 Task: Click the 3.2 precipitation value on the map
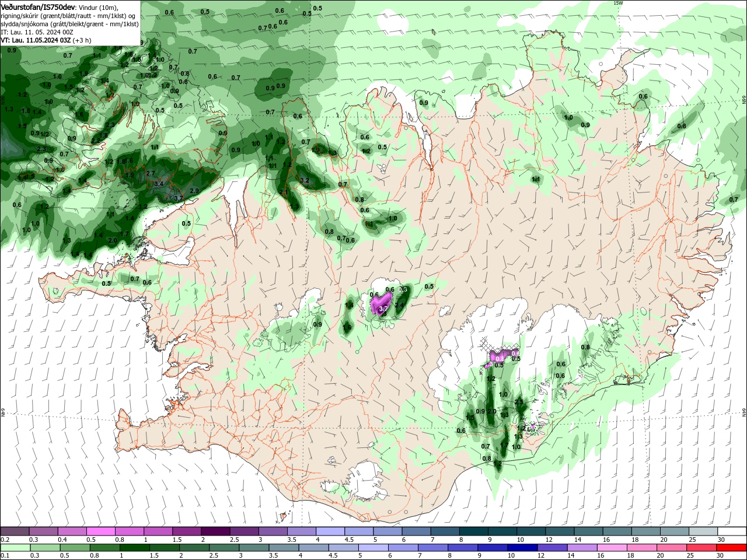pos(304,180)
